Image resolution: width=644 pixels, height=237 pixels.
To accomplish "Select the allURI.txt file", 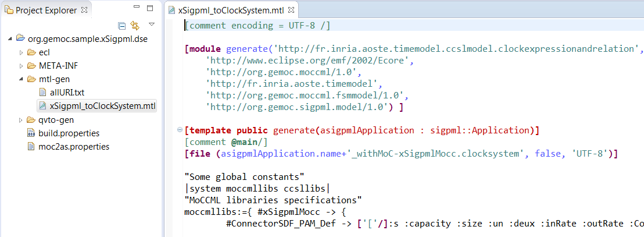I will [67, 93].
